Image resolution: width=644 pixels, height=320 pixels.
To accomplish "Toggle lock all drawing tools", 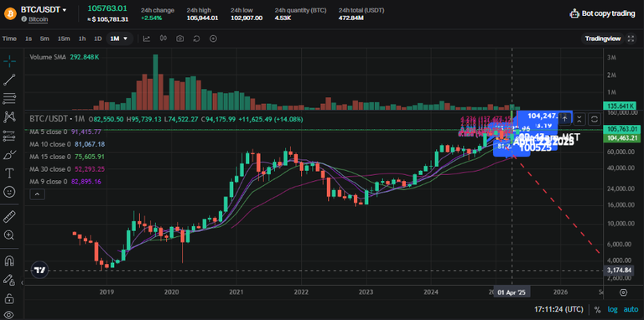I will 9,299.
